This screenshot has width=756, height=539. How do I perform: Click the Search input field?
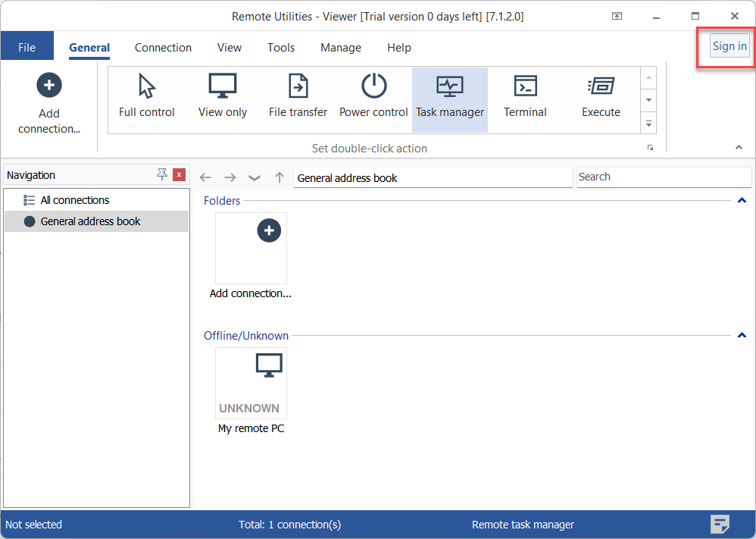pos(663,177)
